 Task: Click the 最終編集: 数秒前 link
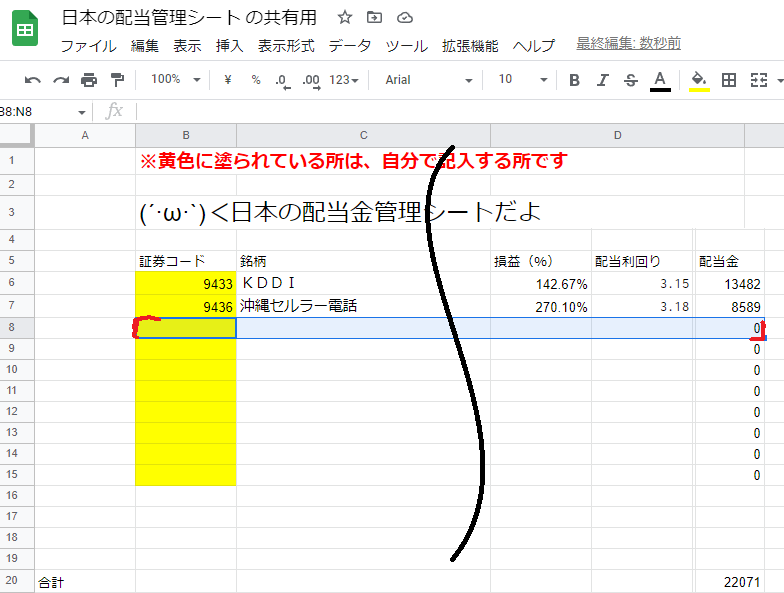(x=628, y=44)
